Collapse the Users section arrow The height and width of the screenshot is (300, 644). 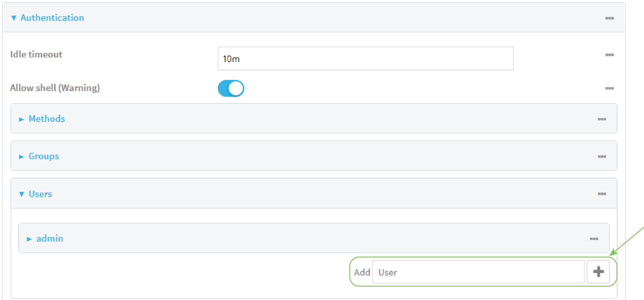pos(22,194)
